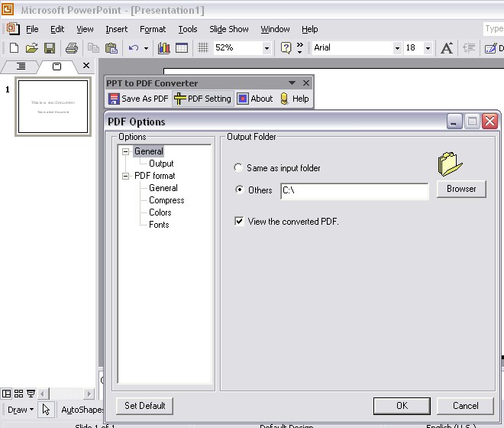Switch to Normal view icon

tap(6, 394)
